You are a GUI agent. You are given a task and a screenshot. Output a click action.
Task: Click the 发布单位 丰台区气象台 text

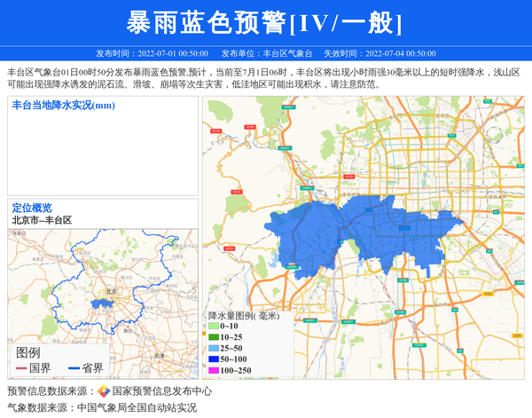(x=266, y=53)
